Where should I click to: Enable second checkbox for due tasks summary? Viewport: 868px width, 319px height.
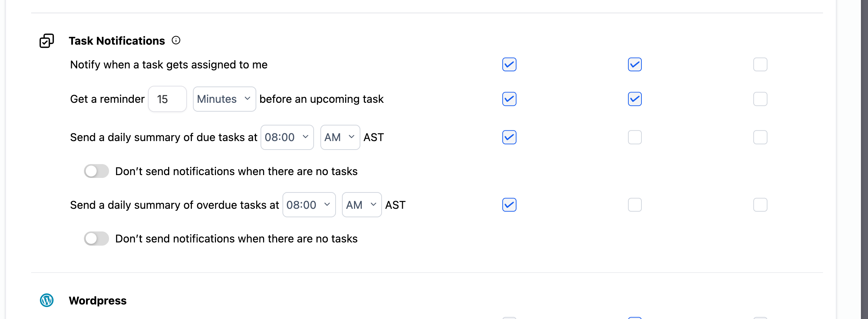tap(635, 137)
